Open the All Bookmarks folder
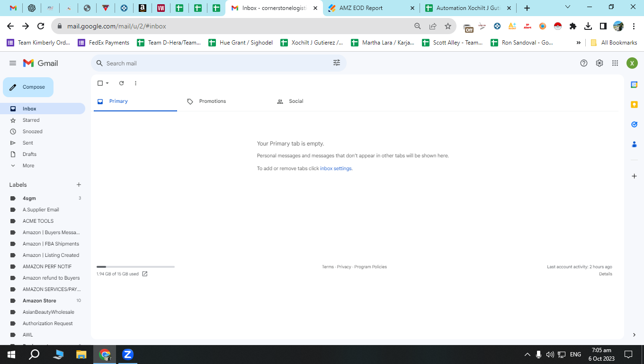644x364 pixels. coord(614,43)
